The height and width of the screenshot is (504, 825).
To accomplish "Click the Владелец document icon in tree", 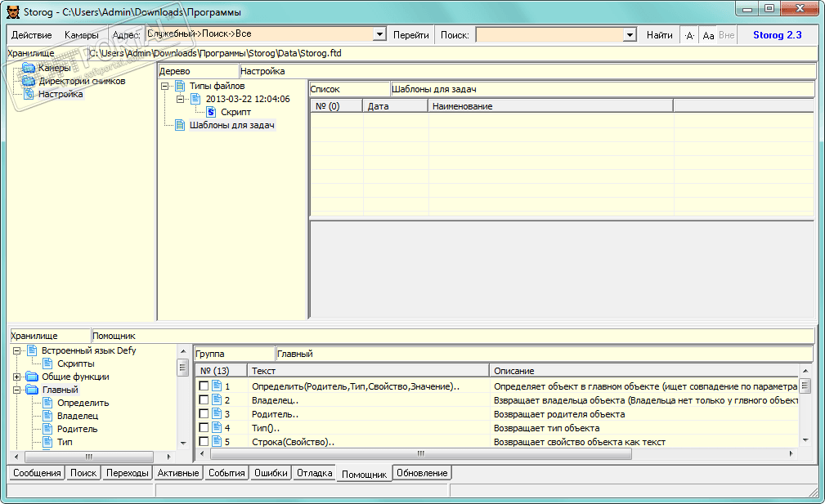I will 47,416.
